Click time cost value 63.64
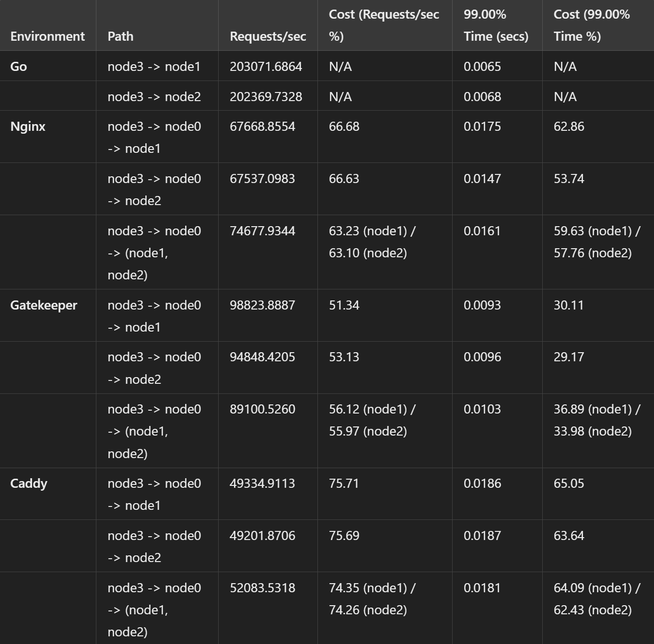The width and height of the screenshot is (654, 644). pyautogui.click(x=569, y=536)
